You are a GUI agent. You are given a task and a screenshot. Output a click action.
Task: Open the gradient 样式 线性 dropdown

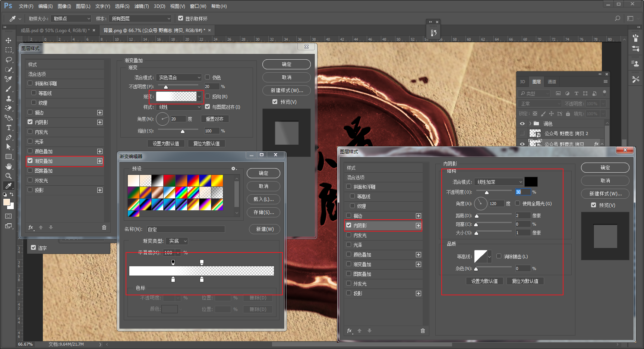(179, 107)
